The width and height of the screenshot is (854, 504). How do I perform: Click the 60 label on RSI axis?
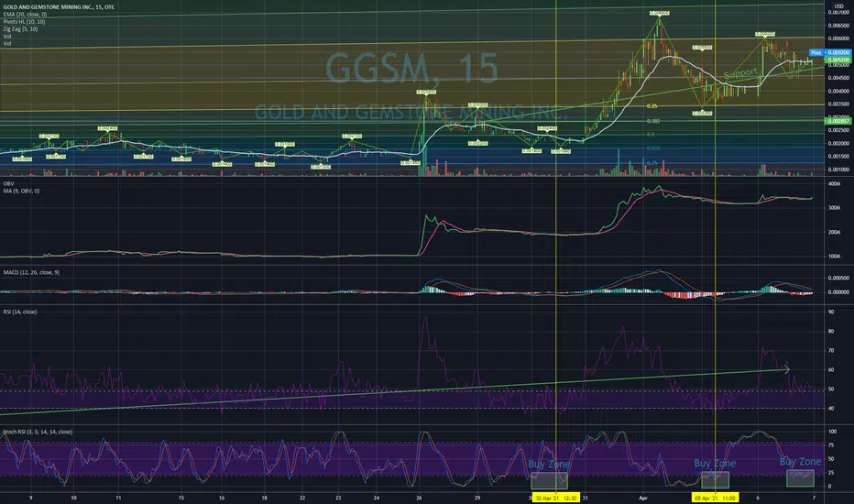tap(831, 370)
